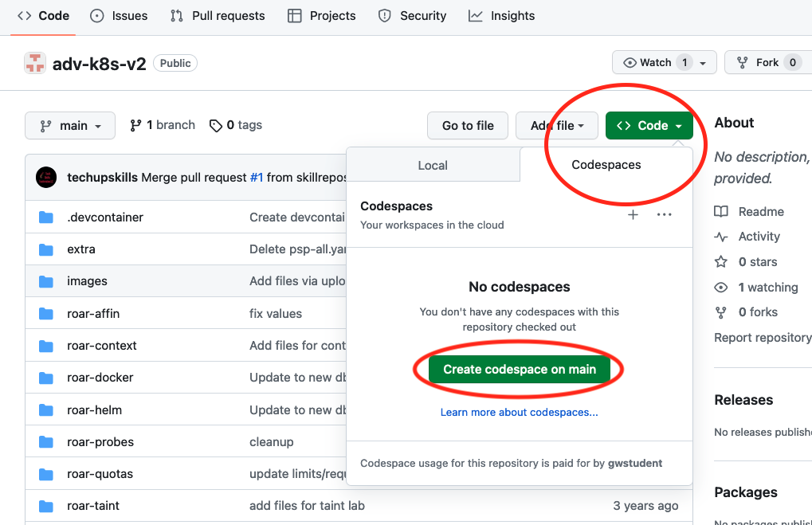Open the roar-affin folder

click(93, 313)
